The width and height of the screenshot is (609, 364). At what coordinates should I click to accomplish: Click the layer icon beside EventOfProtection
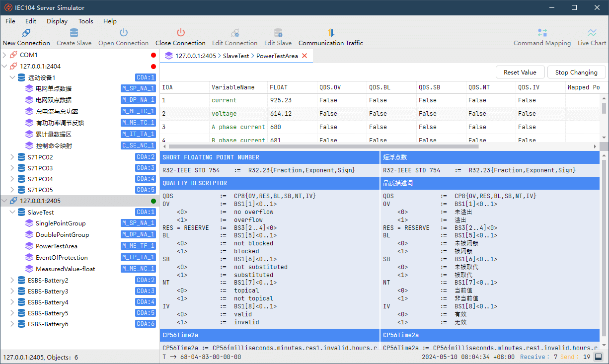29,258
